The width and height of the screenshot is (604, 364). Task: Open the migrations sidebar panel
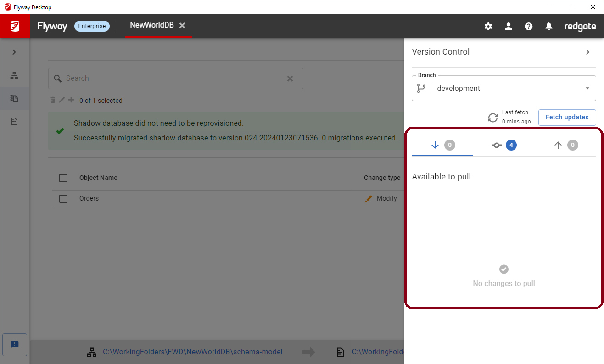[15, 121]
